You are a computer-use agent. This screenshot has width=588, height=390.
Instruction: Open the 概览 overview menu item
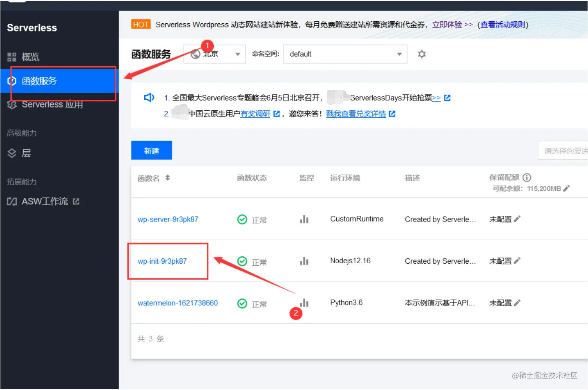[x=31, y=57]
